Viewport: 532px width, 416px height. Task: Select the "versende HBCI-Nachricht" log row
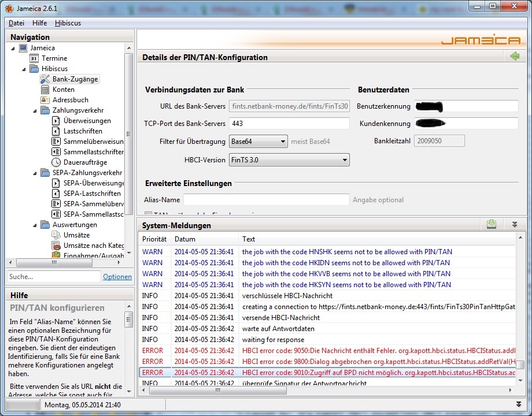coord(327,318)
